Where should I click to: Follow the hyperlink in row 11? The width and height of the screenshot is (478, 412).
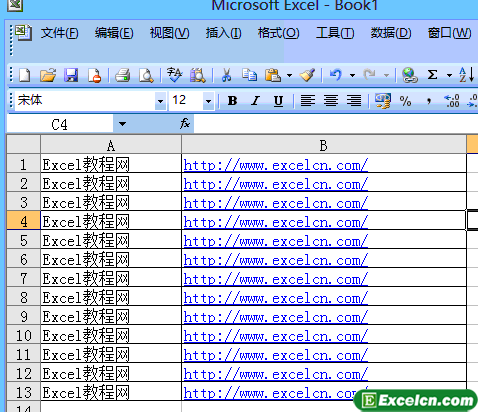pos(275,355)
